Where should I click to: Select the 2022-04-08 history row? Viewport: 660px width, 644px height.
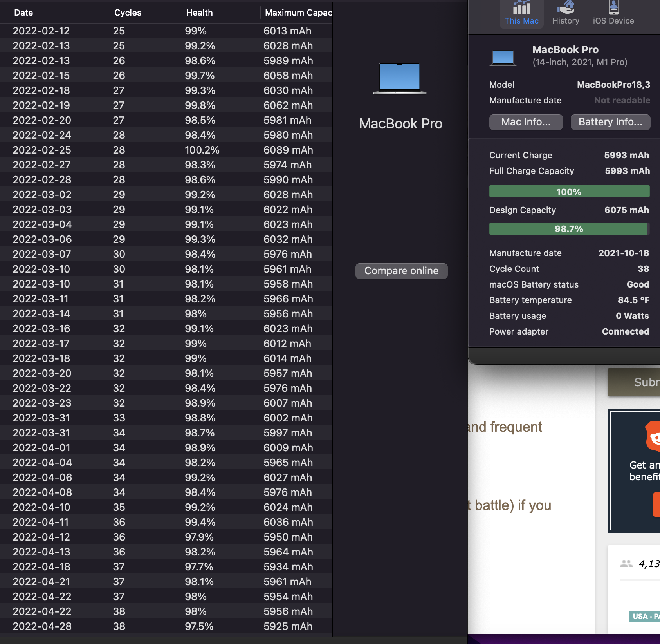click(166, 492)
